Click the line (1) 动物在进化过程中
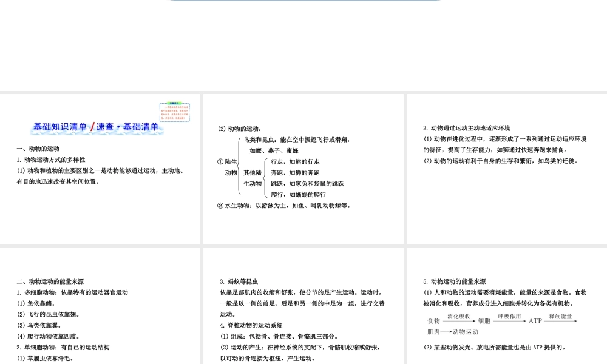The height and width of the screenshot is (364, 607). (505, 139)
